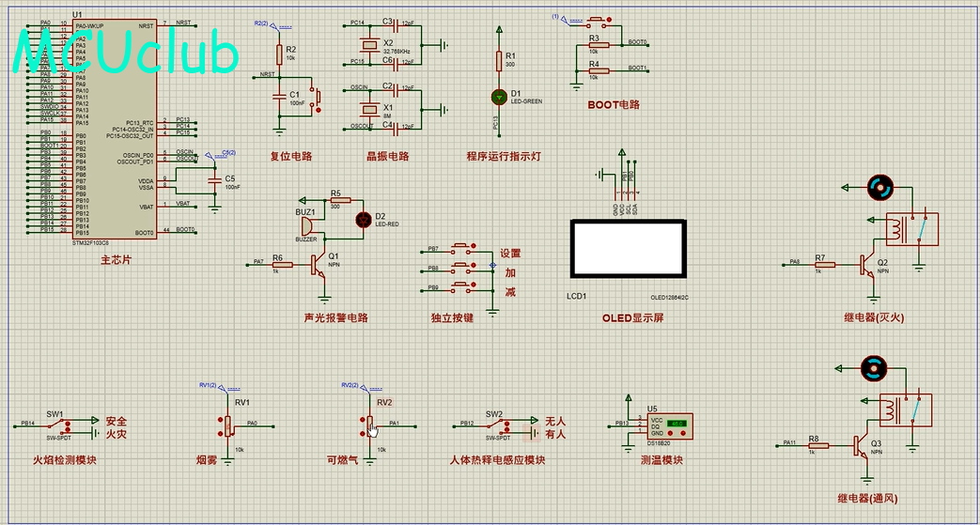
Task: Click resistor R5 above the buzzer
Action: coord(341,201)
